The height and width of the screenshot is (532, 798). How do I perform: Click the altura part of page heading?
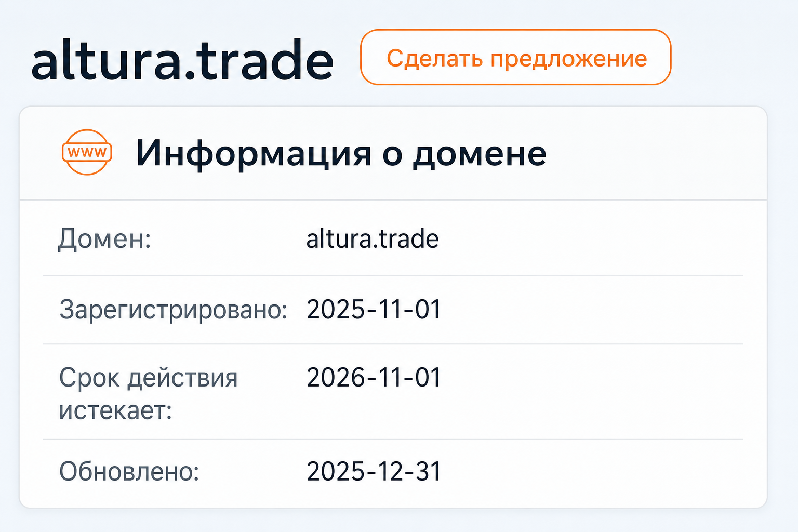tap(107, 60)
